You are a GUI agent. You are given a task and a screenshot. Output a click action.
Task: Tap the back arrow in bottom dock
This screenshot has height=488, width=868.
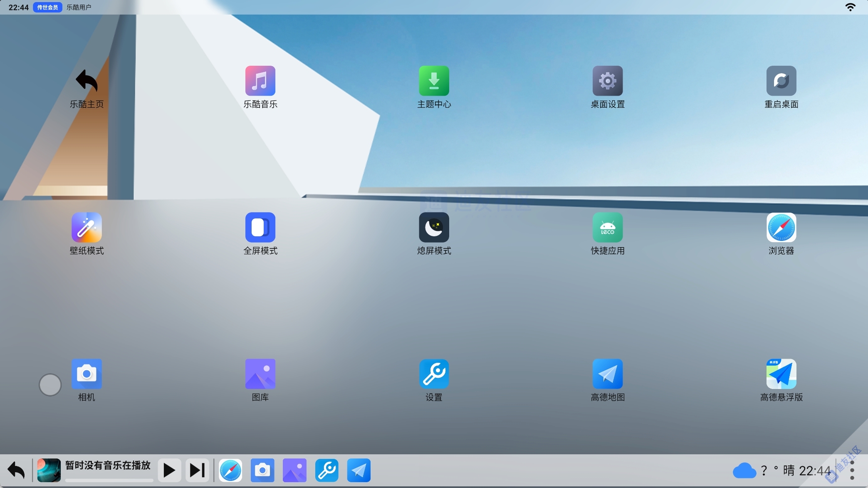point(16,471)
